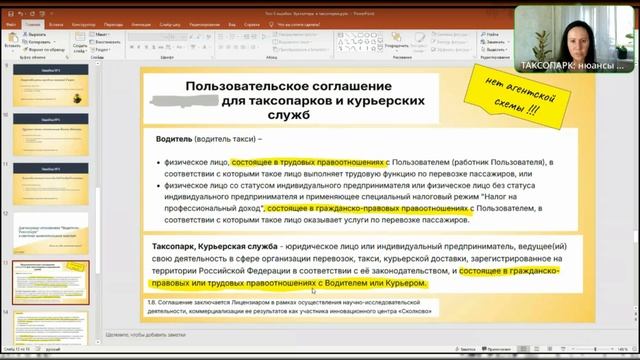Fit slide to current window
The height and width of the screenshot is (360, 640).
point(634,349)
